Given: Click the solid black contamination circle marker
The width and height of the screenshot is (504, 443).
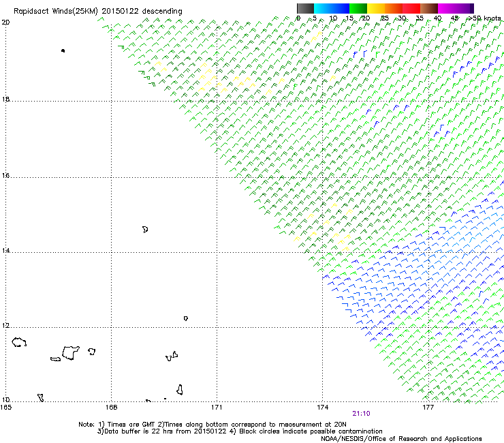Looking at the screenshot, I should click(x=63, y=50).
